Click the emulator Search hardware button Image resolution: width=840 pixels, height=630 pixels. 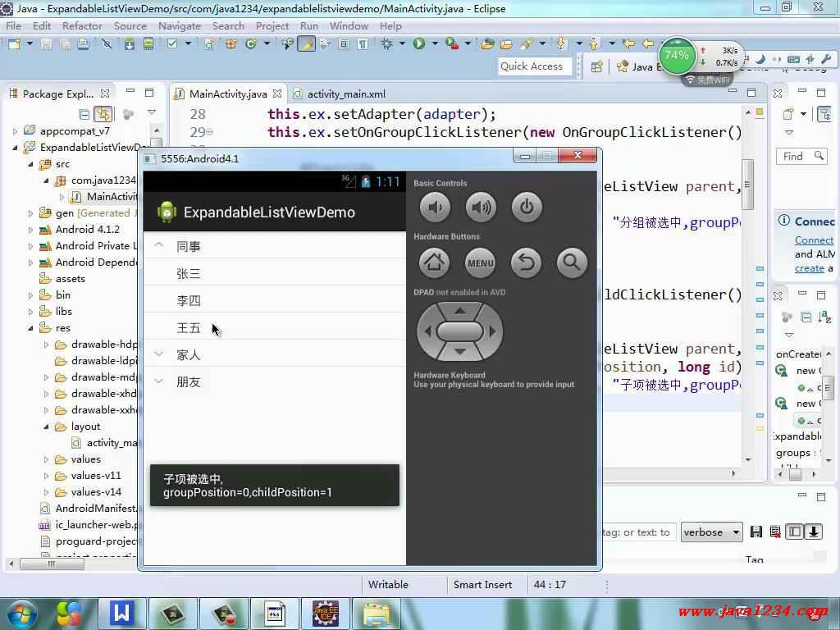point(572,263)
